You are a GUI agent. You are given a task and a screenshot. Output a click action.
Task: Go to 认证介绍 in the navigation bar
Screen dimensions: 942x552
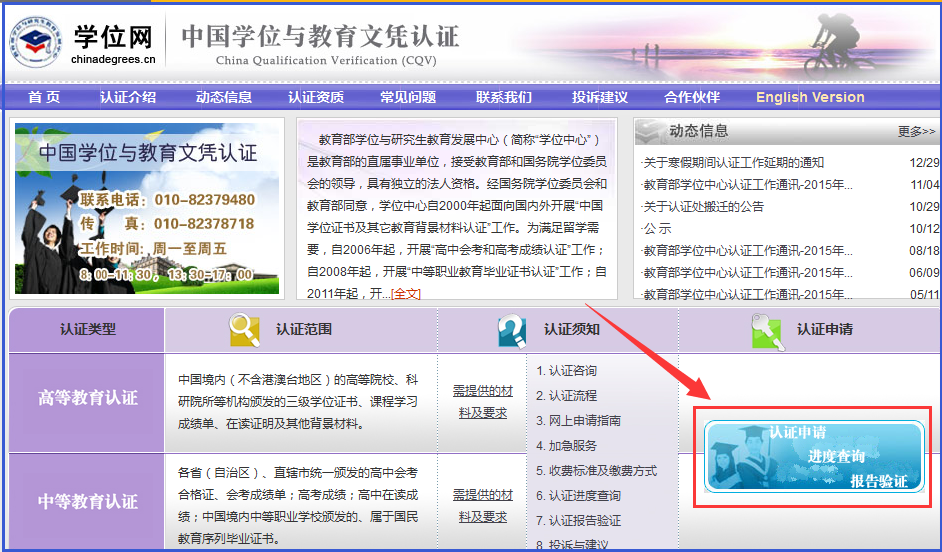coord(128,97)
